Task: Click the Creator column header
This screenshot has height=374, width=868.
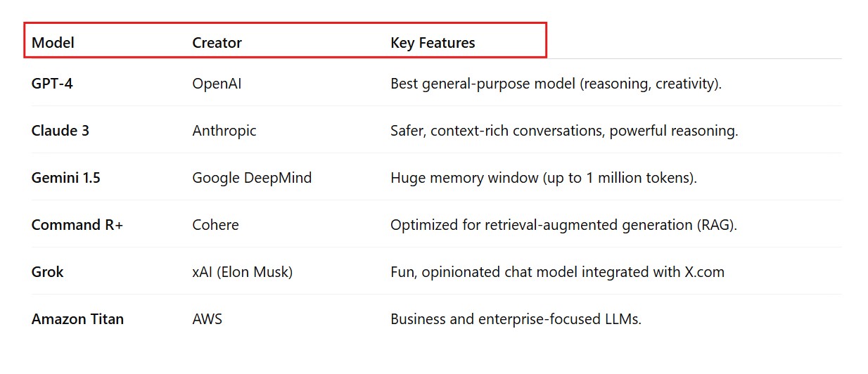Action: coord(217,43)
